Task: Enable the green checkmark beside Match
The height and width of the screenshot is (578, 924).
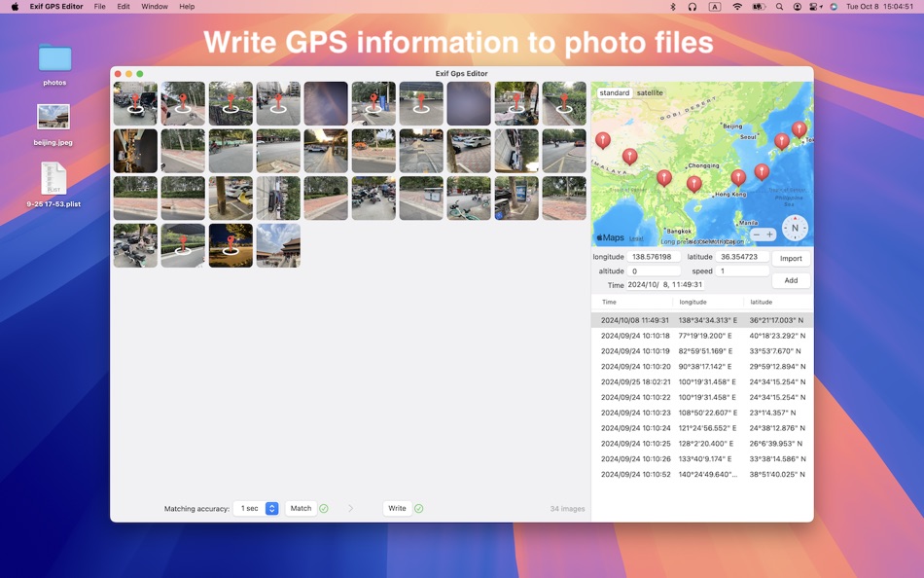Action: [322, 508]
